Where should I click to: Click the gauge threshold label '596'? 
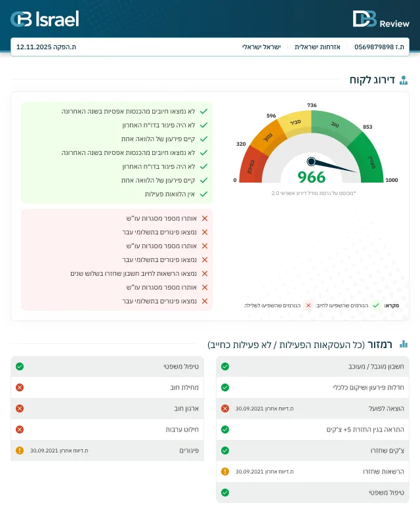click(271, 116)
